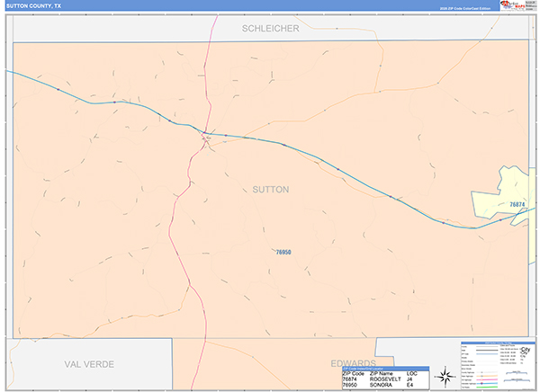Click the VAL VERDE county label
Screen dimensions: 540x392
tap(92, 364)
